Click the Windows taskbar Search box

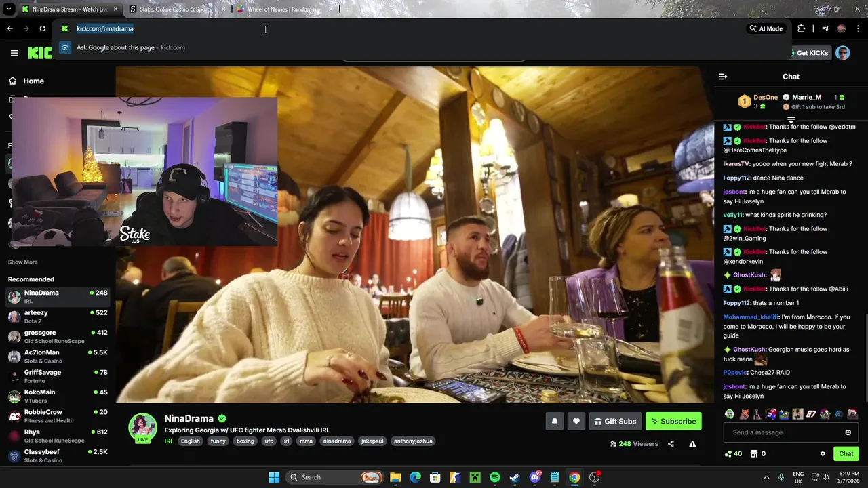coord(334,477)
